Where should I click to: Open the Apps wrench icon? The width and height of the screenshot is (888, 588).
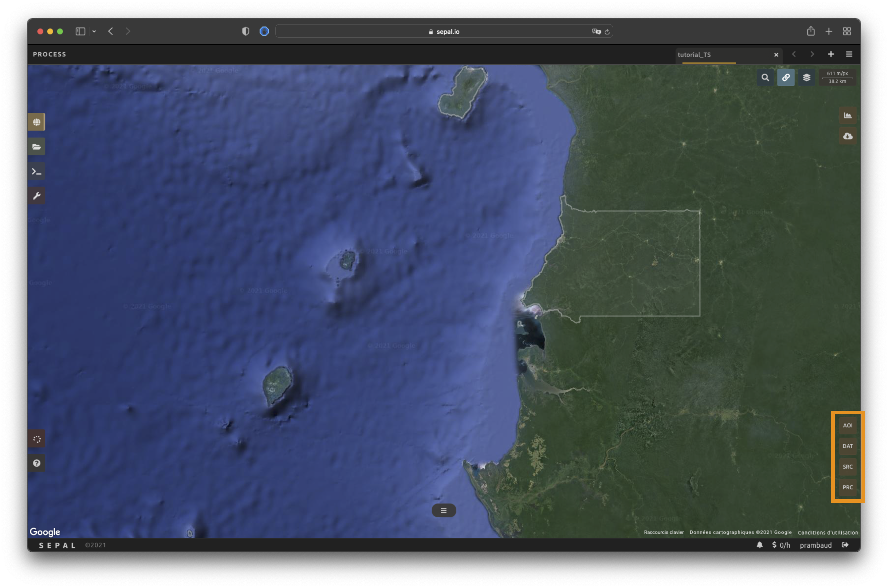point(36,196)
